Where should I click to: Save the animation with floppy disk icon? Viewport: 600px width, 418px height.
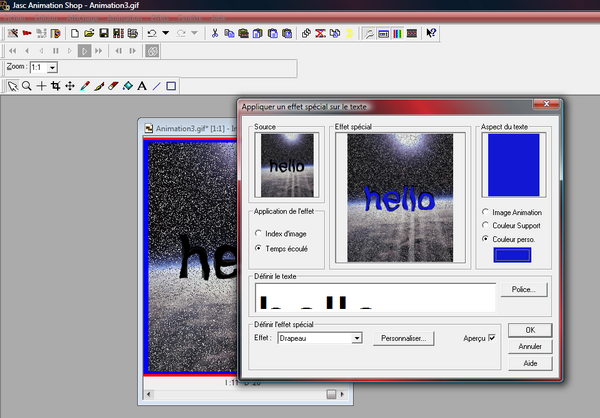pos(104,33)
